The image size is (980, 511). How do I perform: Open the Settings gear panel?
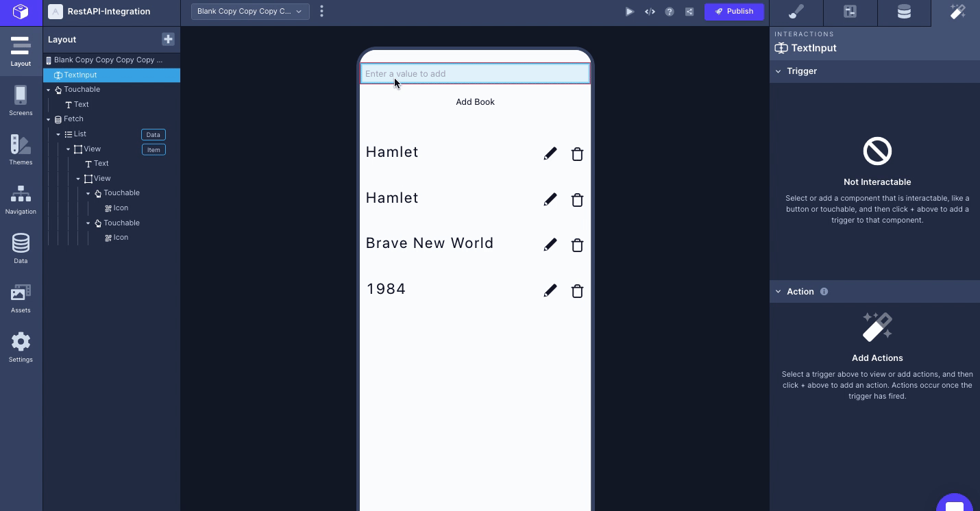coord(21,347)
